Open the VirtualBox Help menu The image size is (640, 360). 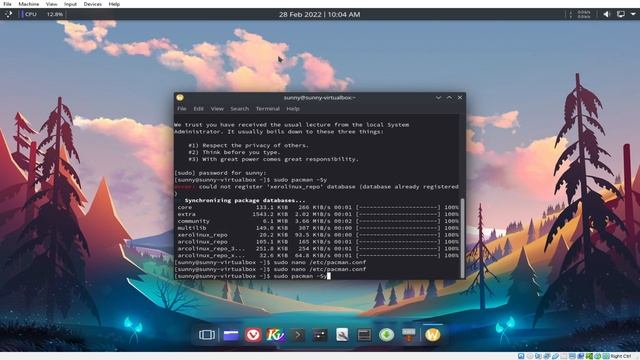coord(114,4)
